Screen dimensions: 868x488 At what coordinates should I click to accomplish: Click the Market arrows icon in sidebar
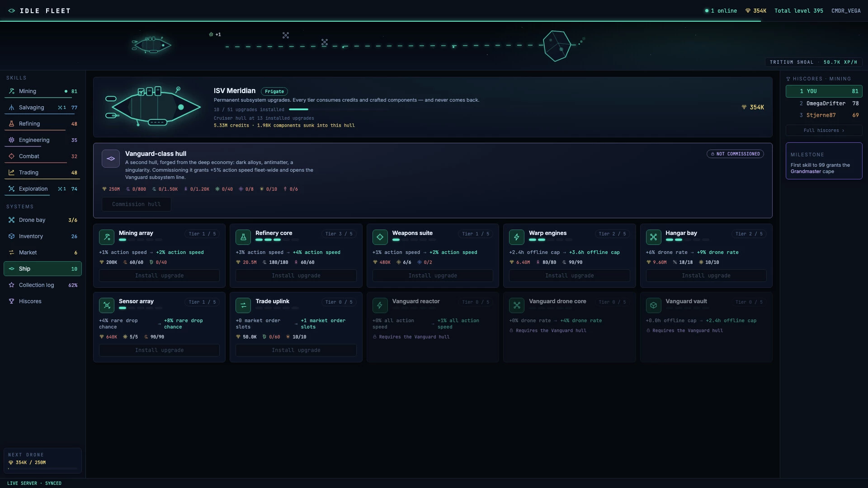point(11,253)
